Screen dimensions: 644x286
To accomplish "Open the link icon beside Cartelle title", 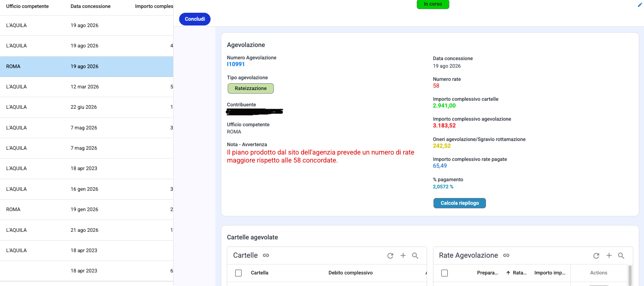I will [266, 255].
